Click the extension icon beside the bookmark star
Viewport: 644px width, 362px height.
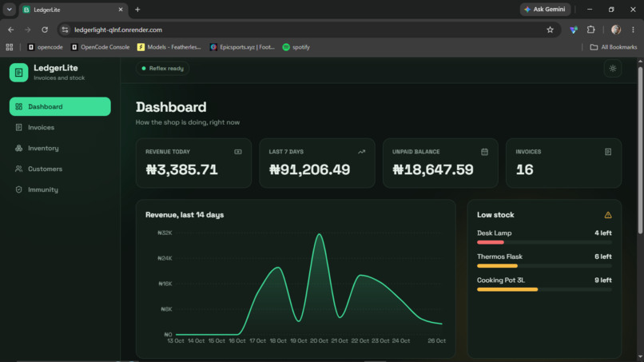(574, 30)
